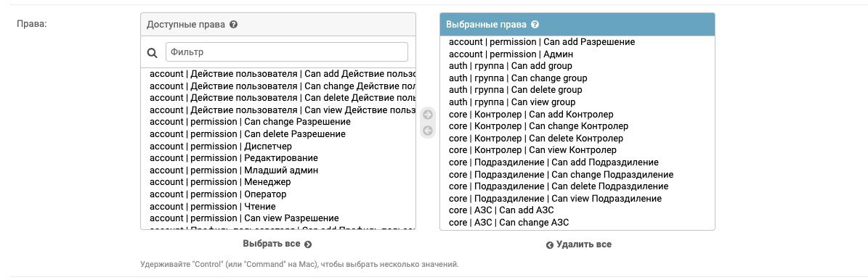Click arrow icon before Удалить все

pyautogui.click(x=550, y=245)
